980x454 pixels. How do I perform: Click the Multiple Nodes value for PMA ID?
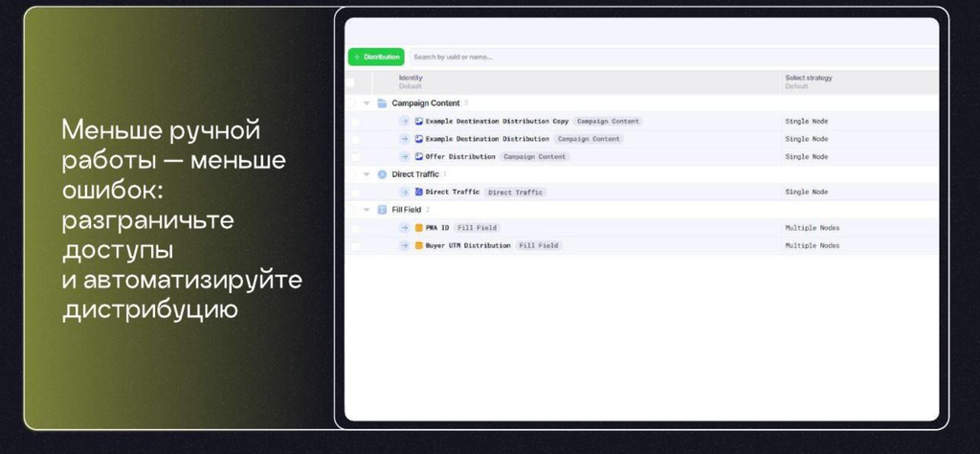[813, 228]
